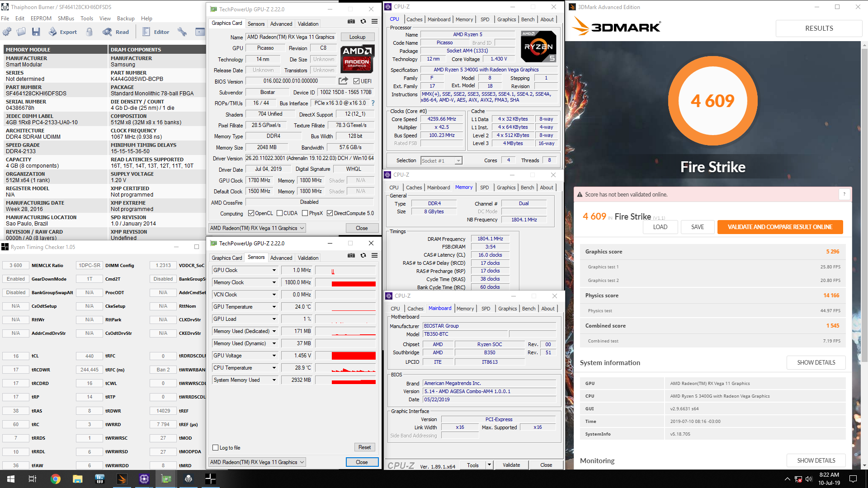Click the Read button in Thaiphoon toolbar

point(116,32)
